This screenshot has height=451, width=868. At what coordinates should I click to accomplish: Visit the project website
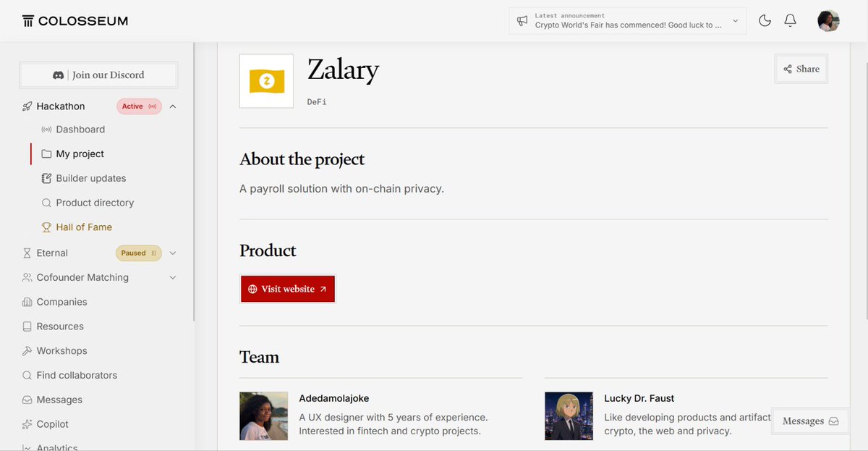tap(288, 289)
